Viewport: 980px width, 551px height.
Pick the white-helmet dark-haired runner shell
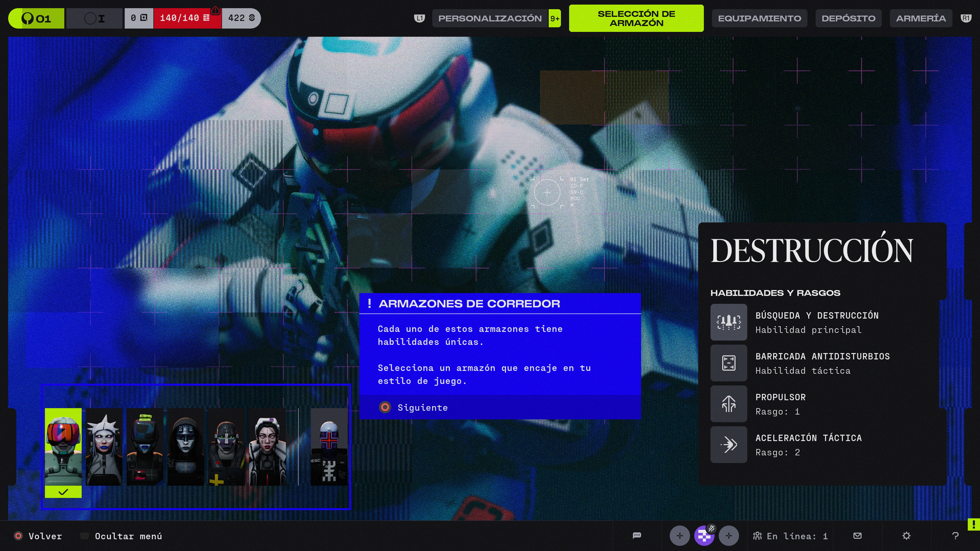click(x=267, y=447)
